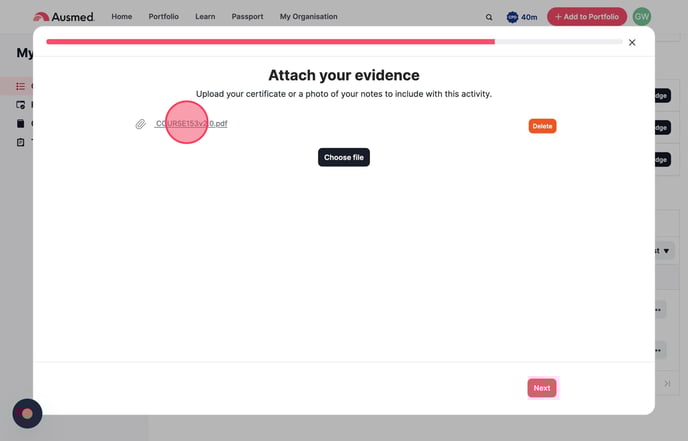Screen dimensions: 688x441
Task: Click the Ausmed logo
Action: click(x=63, y=17)
